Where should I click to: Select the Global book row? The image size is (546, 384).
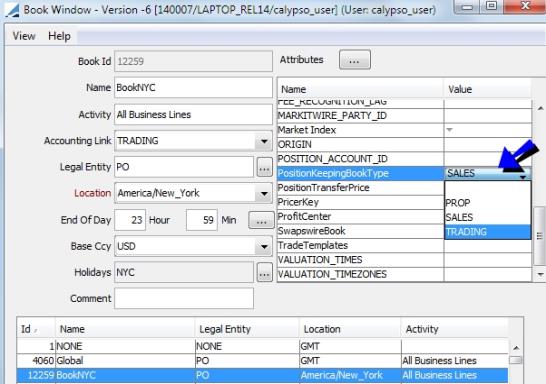(263, 361)
